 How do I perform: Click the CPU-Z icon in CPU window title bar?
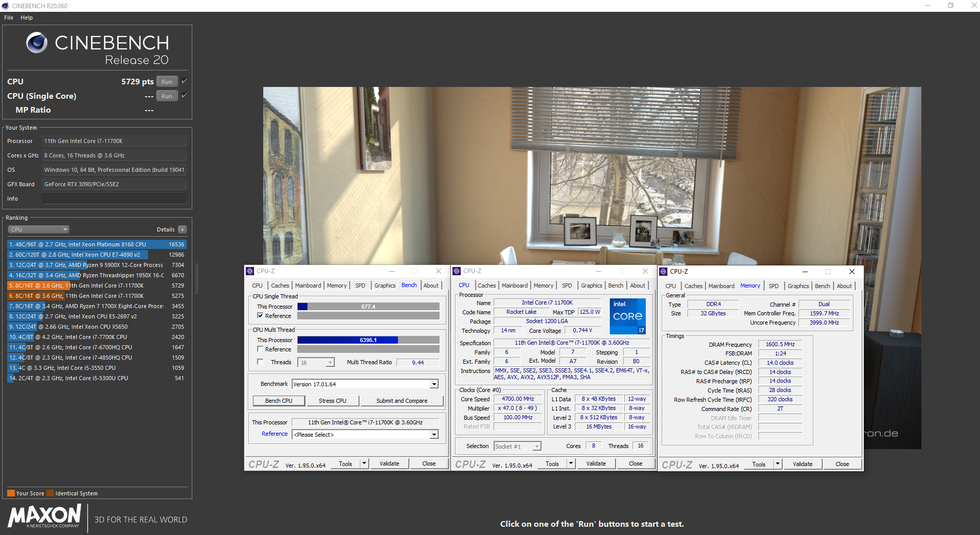[457, 271]
